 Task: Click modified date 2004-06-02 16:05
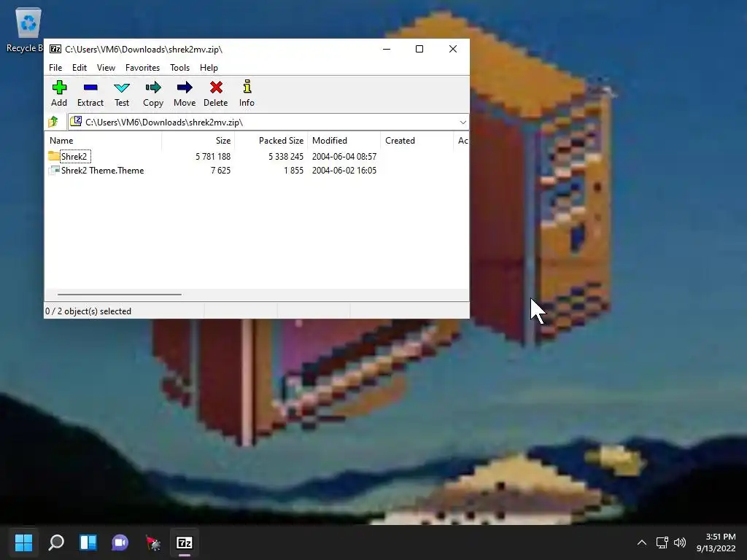tap(344, 171)
